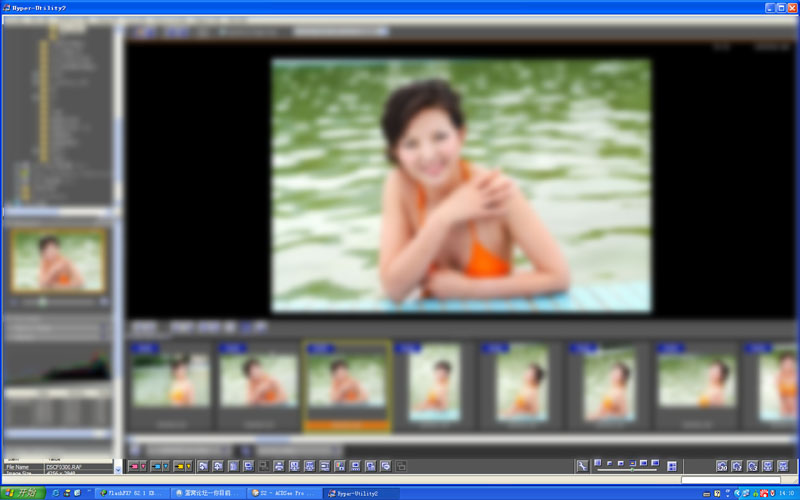
Task: Expand the file info panel down arrow
Action: point(118,468)
